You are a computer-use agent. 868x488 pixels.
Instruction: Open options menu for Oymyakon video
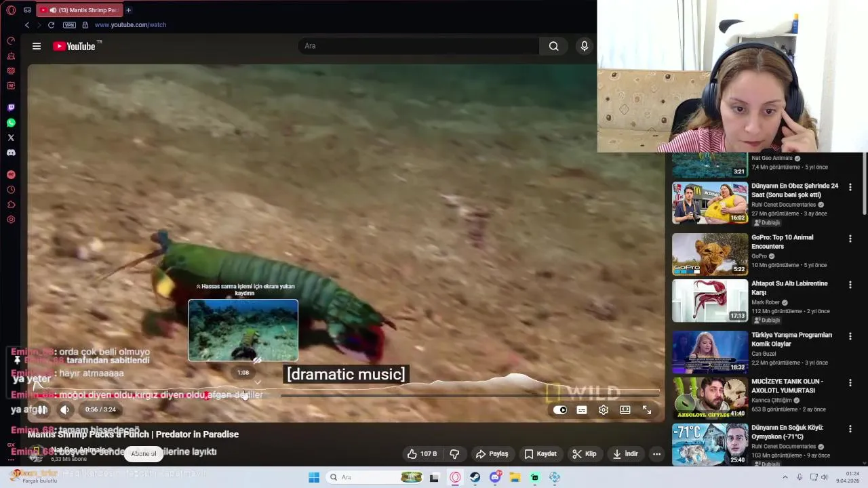(x=850, y=428)
